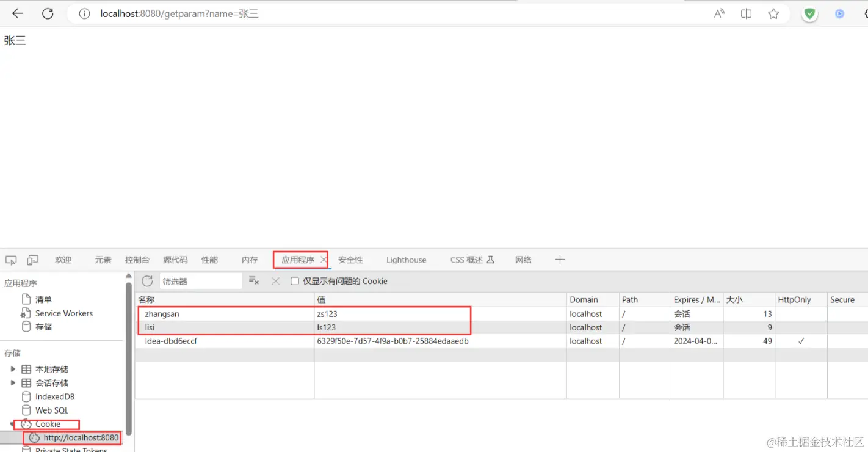
Task: Expand the 会话存储 tree node
Action: click(x=13, y=383)
